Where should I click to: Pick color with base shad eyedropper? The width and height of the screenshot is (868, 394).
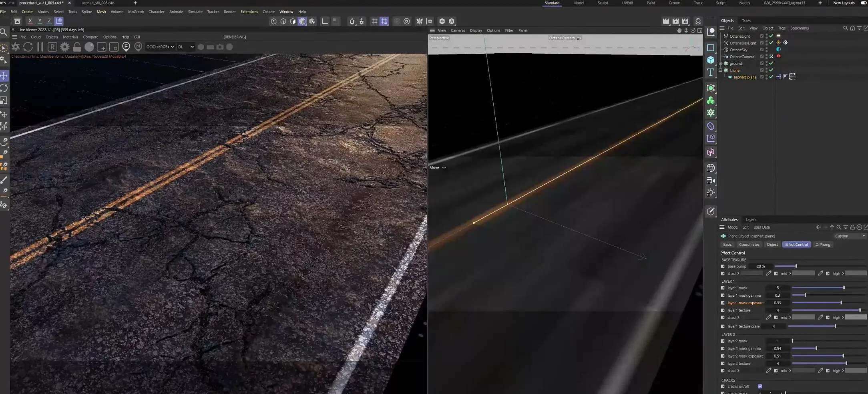(x=768, y=273)
